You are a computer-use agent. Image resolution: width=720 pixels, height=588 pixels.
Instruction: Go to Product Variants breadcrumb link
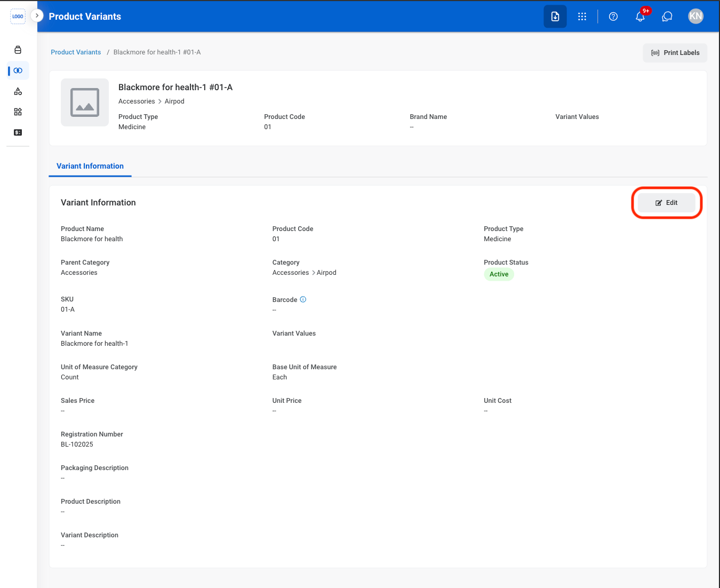point(76,52)
